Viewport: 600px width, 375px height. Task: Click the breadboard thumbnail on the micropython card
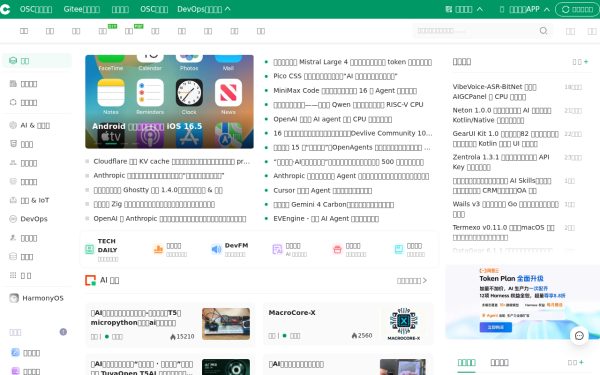226,324
